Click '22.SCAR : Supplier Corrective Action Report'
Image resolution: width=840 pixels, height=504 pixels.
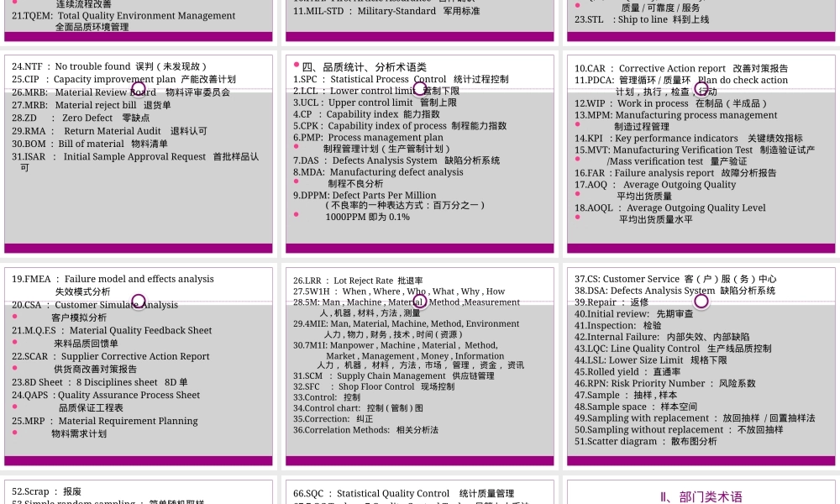click(x=111, y=356)
